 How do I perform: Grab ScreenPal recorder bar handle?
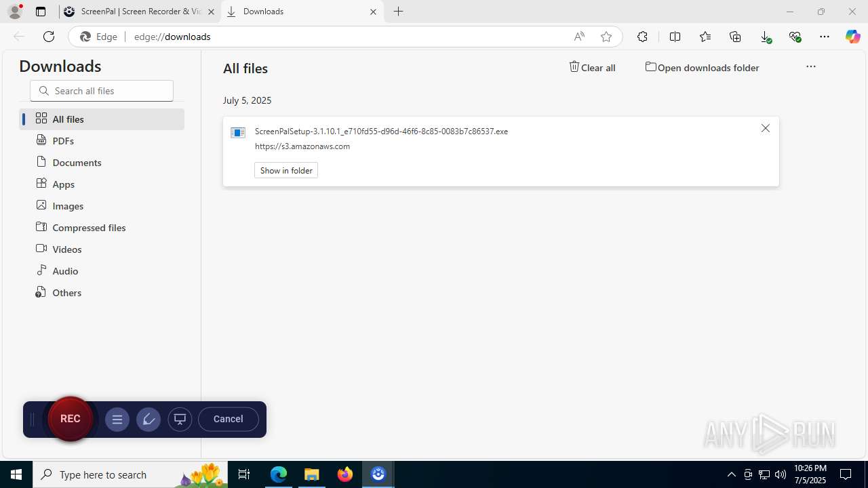[32, 420]
